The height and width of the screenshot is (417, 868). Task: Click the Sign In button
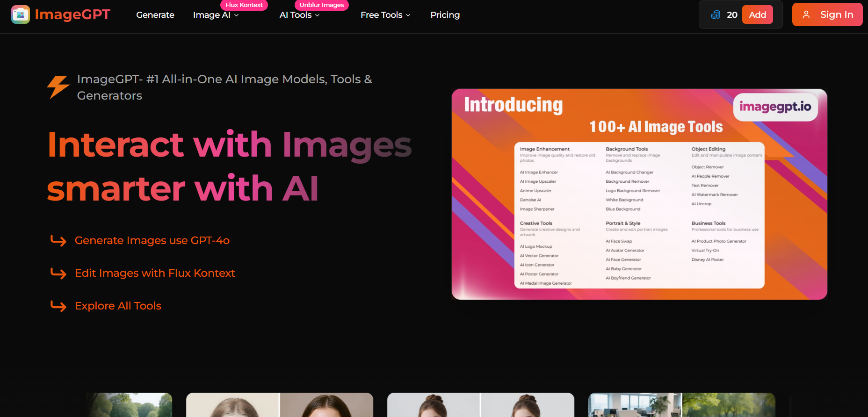click(827, 14)
